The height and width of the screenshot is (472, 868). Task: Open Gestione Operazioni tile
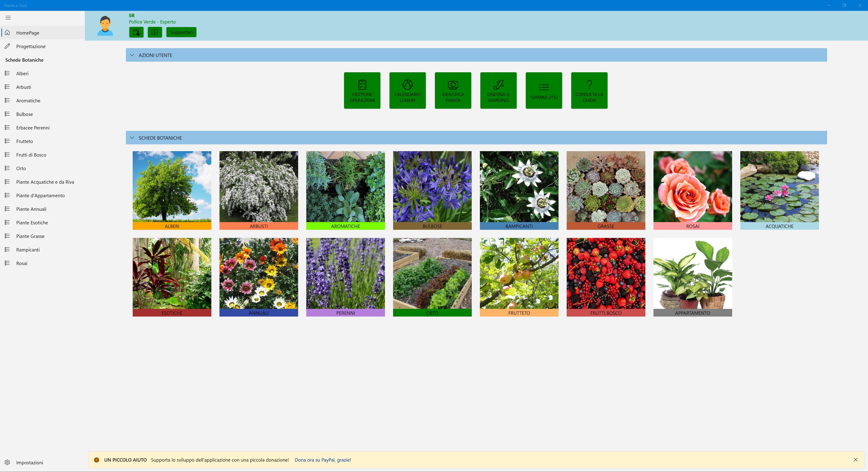(x=362, y=90)
